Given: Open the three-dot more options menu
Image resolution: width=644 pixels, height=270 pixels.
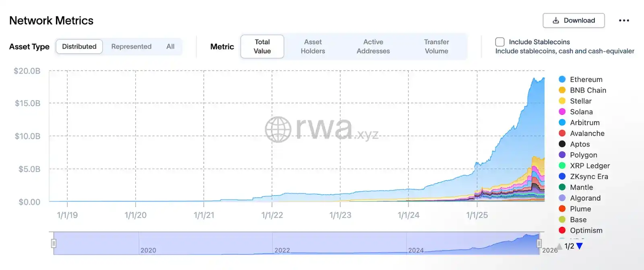Looking at the screenshot, I should [624, 20].
